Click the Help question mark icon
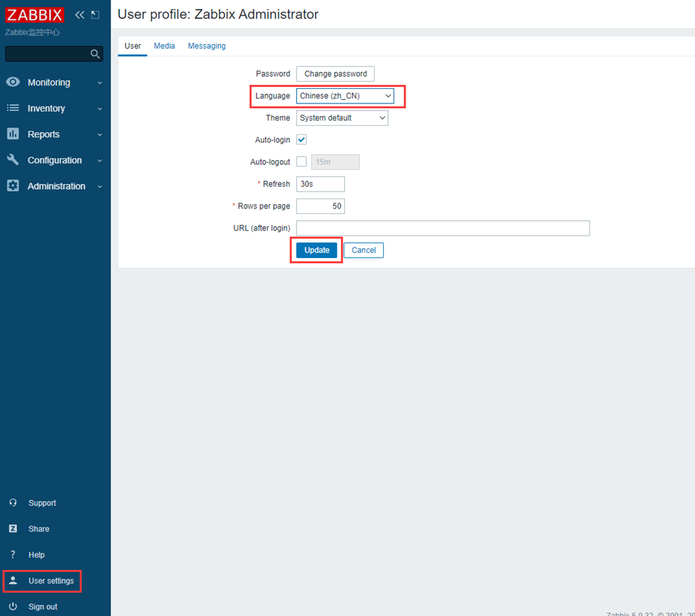This screenshot has width=695, height=616. [13, 554]
